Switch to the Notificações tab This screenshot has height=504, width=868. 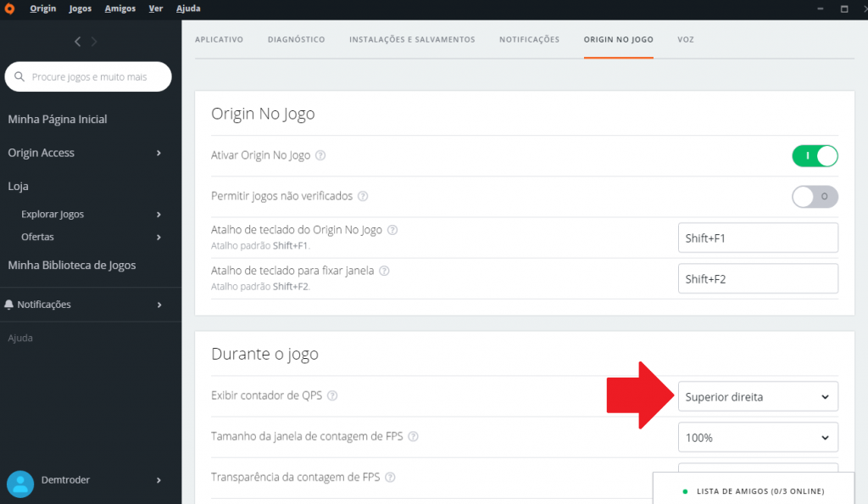click(529, 39)
